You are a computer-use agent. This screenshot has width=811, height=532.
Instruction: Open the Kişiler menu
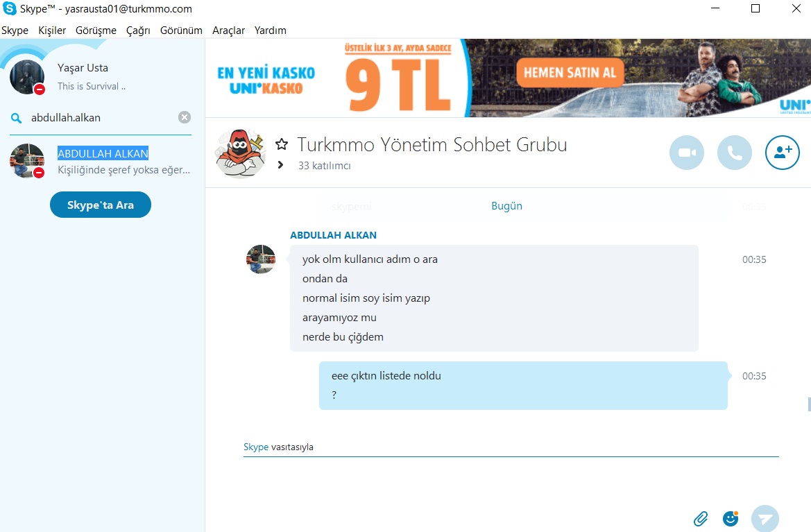(x=52, y=31)
